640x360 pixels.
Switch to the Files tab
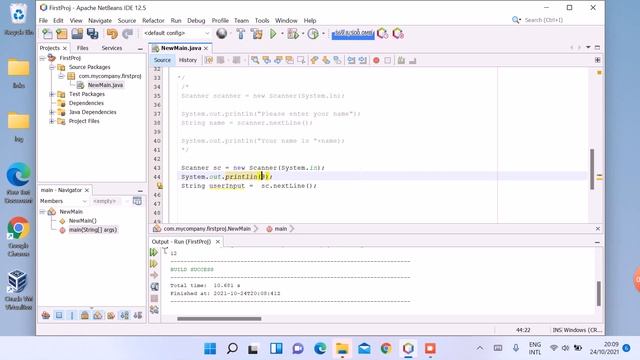(82, 48)
